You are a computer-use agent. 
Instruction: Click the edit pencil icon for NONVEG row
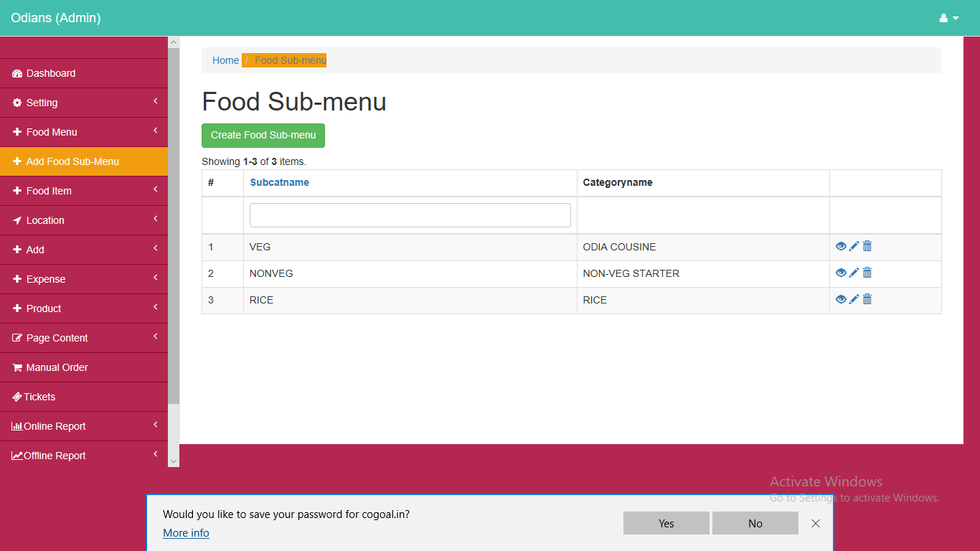(854, 273)
